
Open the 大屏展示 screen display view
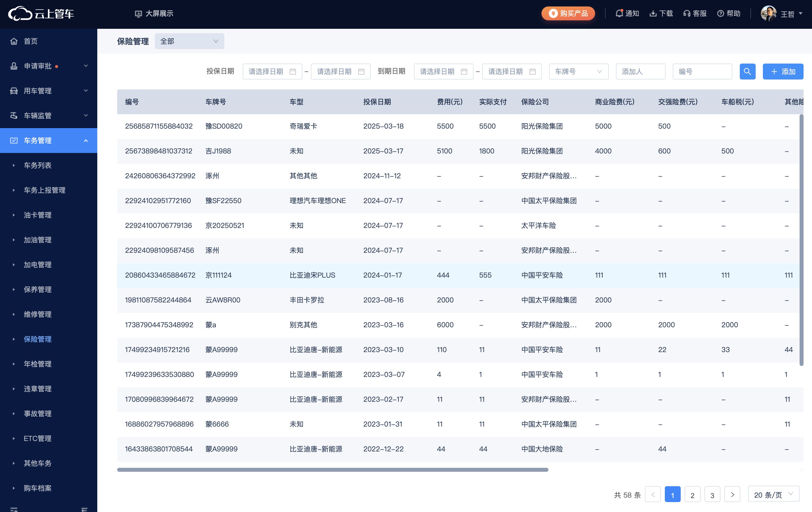click(x=154, y=13)
